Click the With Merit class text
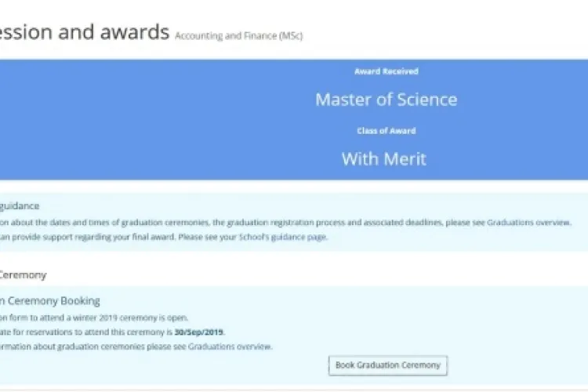The height and width of the screenshot is (392, 588). pos(384,159)
